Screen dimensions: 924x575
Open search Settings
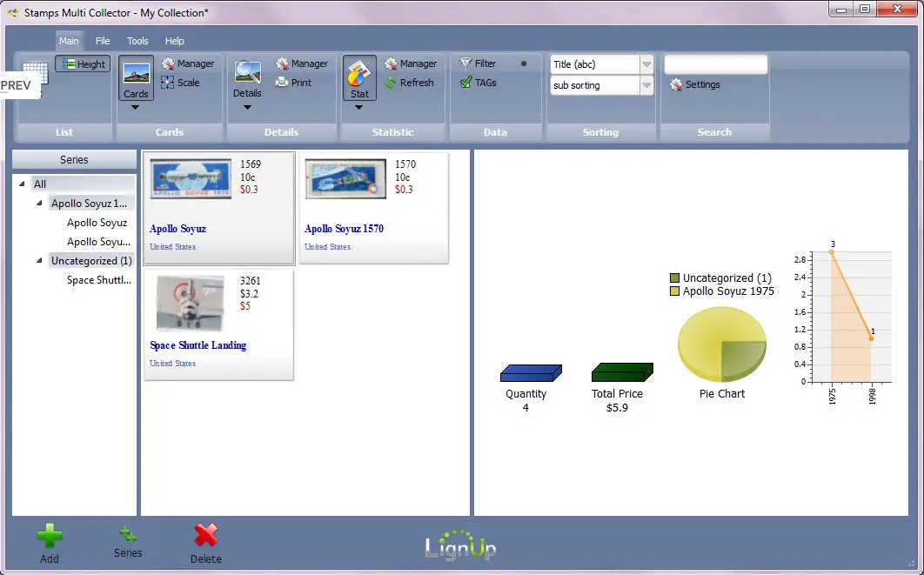[x=695, y=84]
